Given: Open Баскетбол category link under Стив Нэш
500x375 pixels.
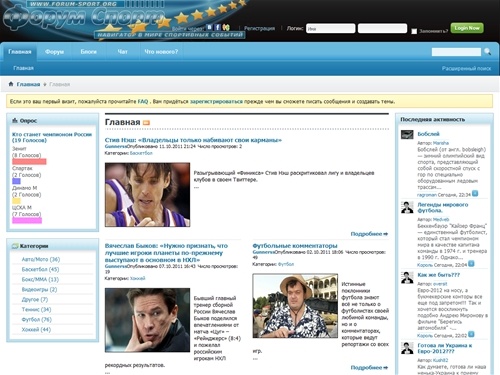Looking at the screenshot, I should pos(141,153).
